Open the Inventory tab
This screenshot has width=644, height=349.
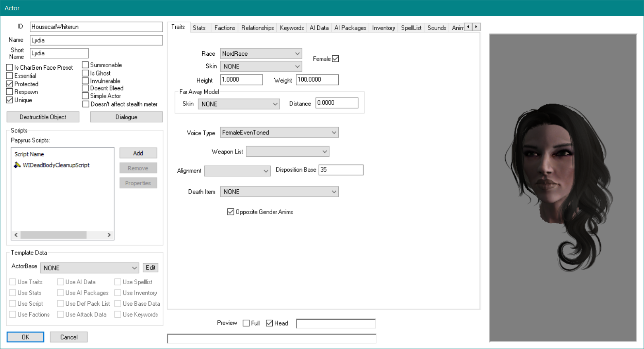383,28
